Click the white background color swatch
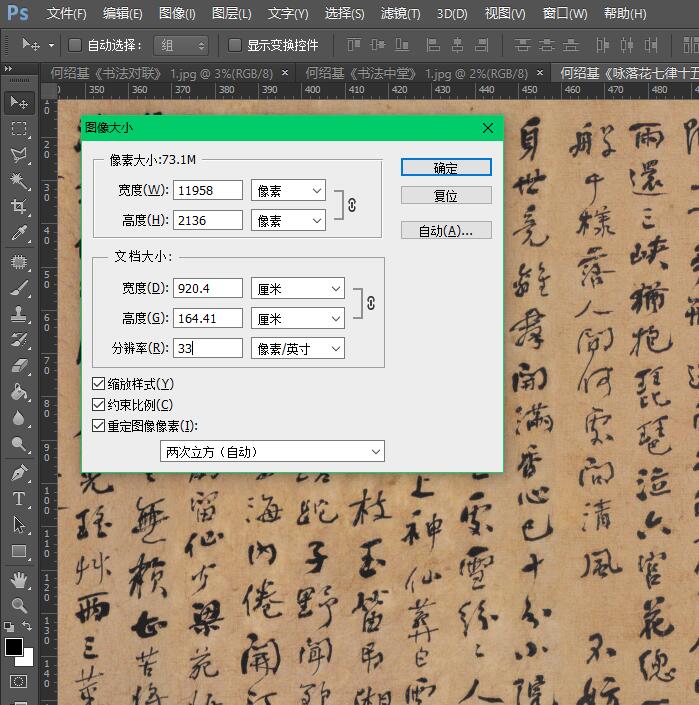This screenshot has width=699, height=705. point(27,660)
